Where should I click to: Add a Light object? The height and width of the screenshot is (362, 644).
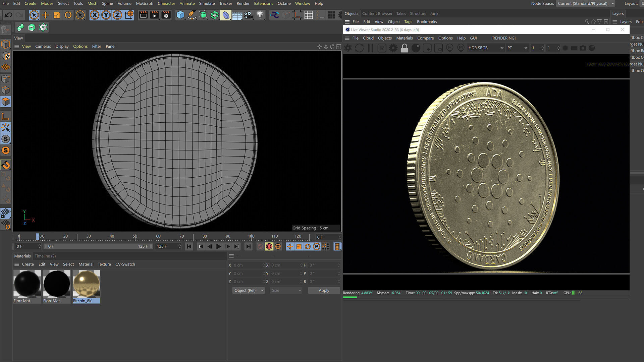[x=260, y=15]
